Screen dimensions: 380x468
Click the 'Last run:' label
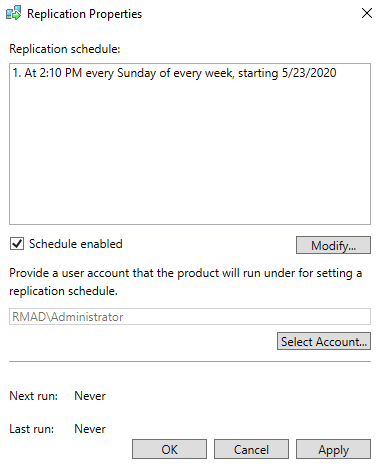click(x=32, y=429)
